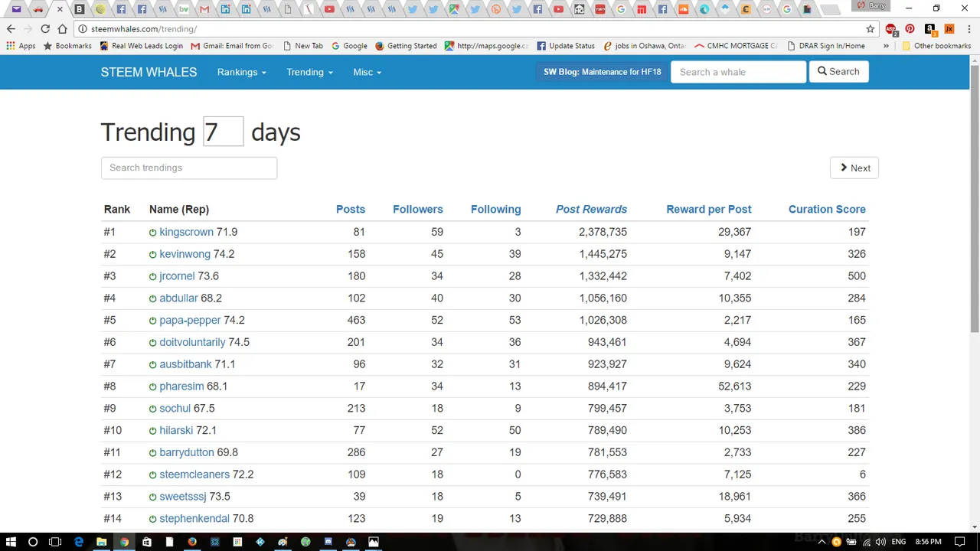Expand the bookmarks overflow chevron
This screenshot has width=980, height=551.
point(886,46)
